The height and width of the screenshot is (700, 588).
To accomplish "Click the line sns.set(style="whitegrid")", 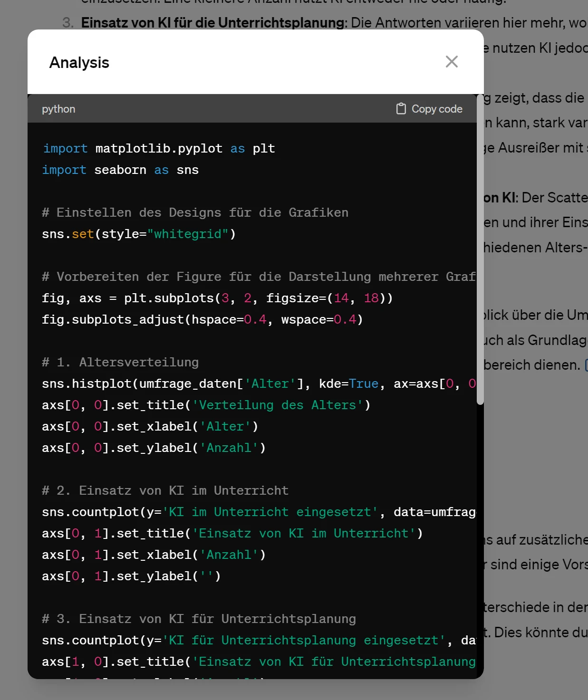I will [139, 234].
